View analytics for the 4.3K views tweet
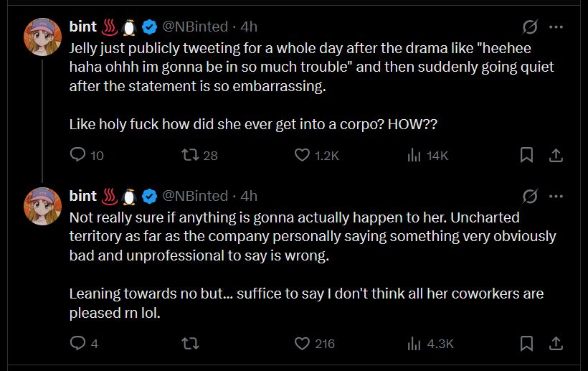Screen dimensions: 588x371 pos(414,344)
